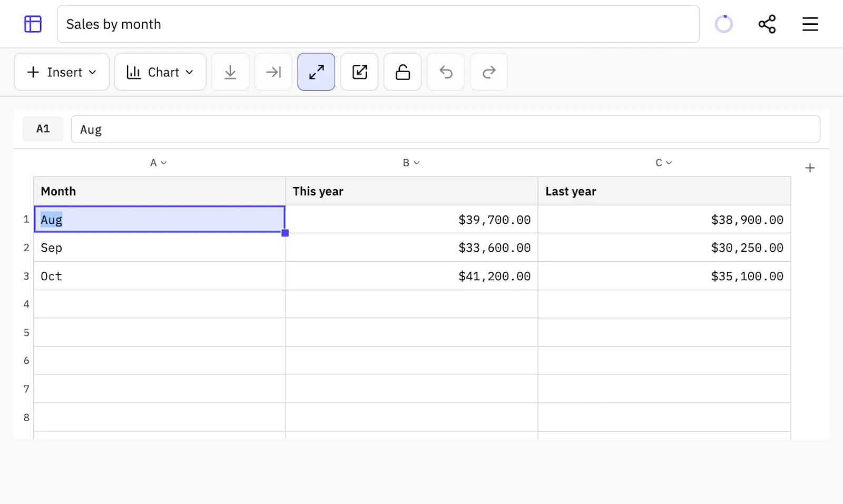Image resolution: width=843 pixels, height=504 pixels.
Task: Click the Sales by month title field
Action: click(378, 24)
